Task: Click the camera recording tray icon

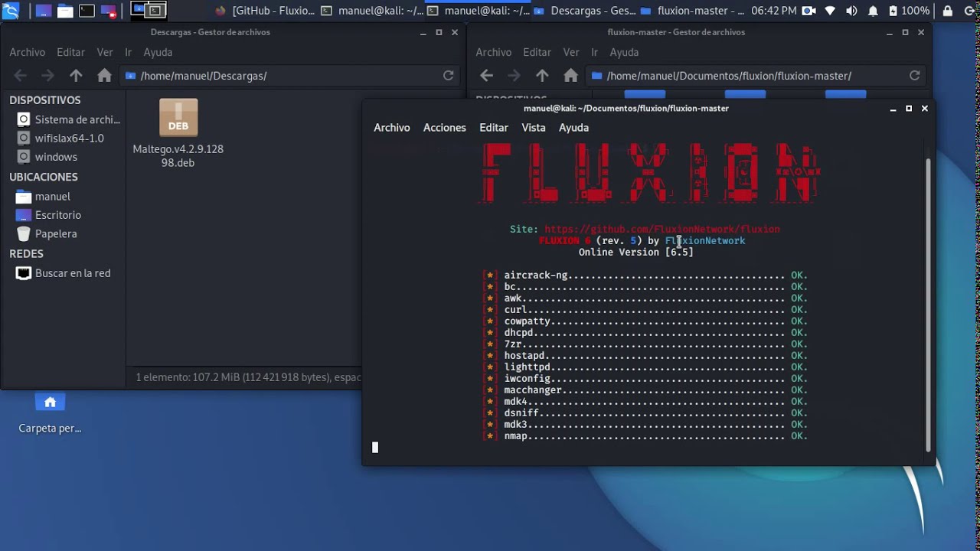Action: point(808,11)
